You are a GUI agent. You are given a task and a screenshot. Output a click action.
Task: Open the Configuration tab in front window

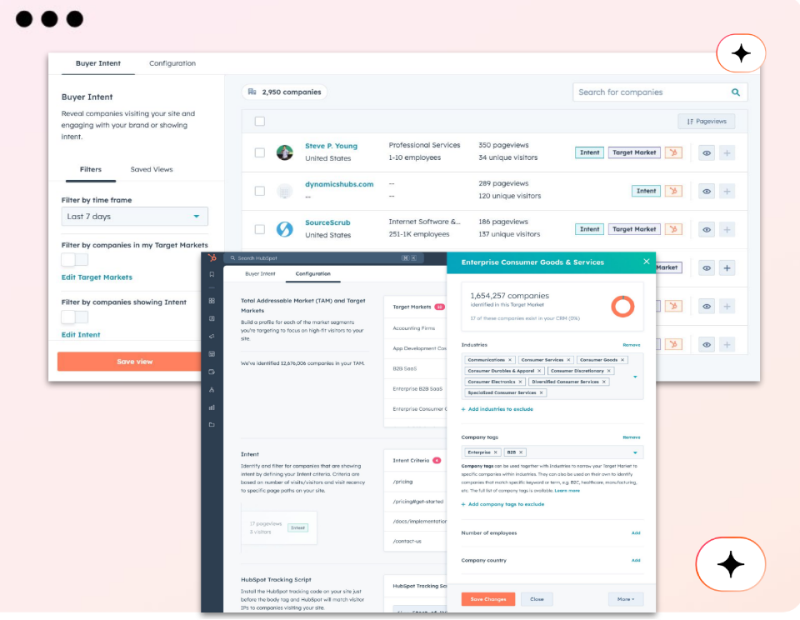313,274
